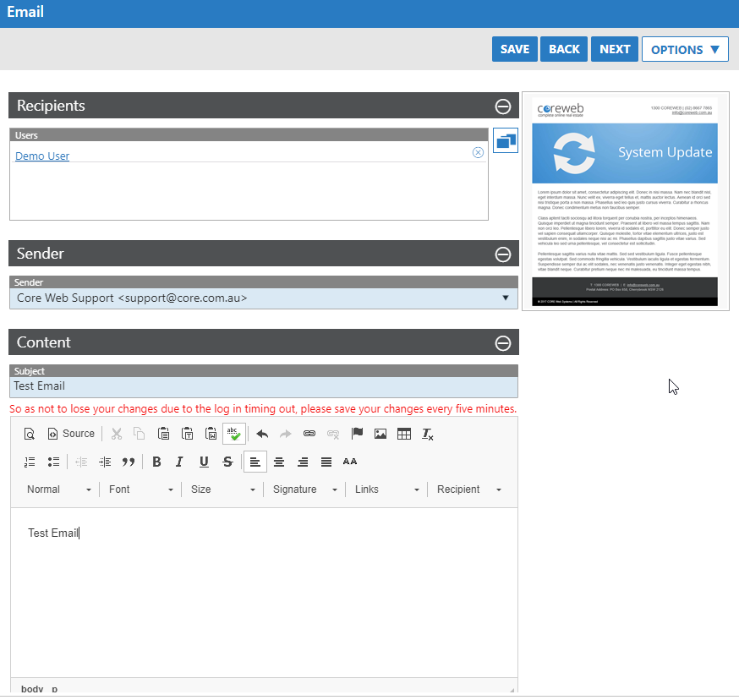Viewport: 739px width, 700px height.
Task: Toggle spell check as you type
Action: coord(234,434)
